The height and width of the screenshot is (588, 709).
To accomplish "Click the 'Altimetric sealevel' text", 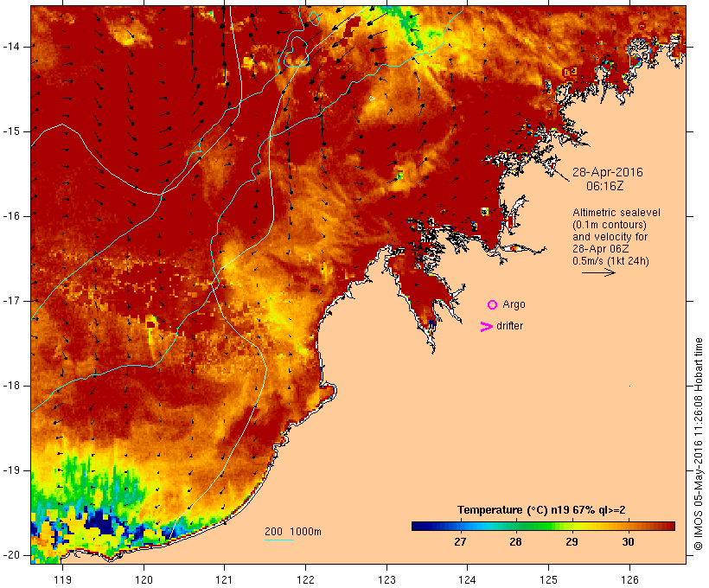I will pos(616,212).
